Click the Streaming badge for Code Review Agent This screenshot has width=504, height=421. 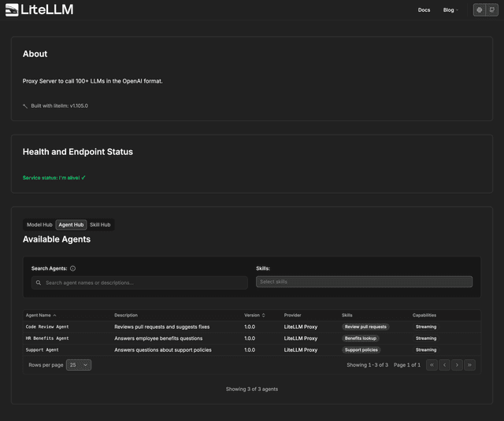[x=426, y=327]
